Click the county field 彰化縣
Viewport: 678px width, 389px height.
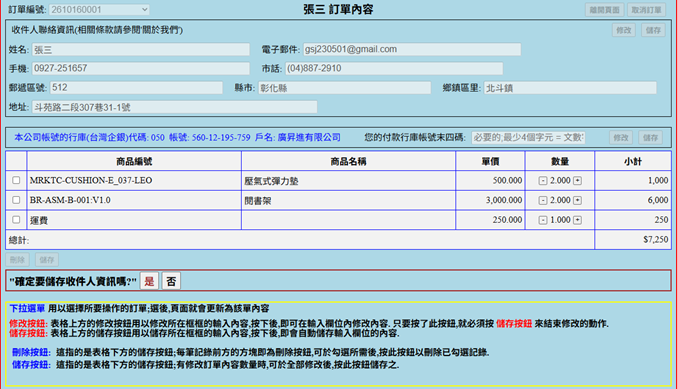(x=345, y=88)
